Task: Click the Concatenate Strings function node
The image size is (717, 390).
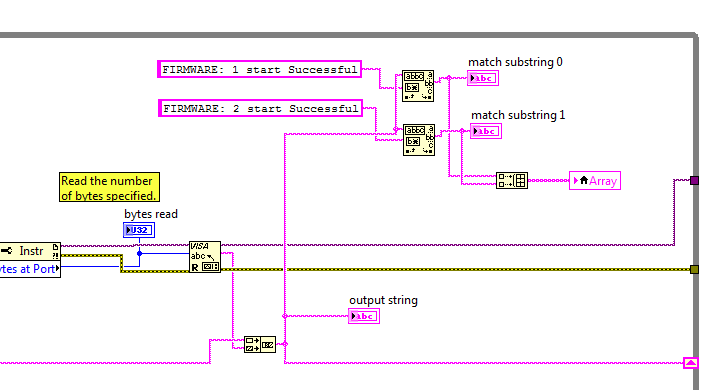Action: [260, 344]
